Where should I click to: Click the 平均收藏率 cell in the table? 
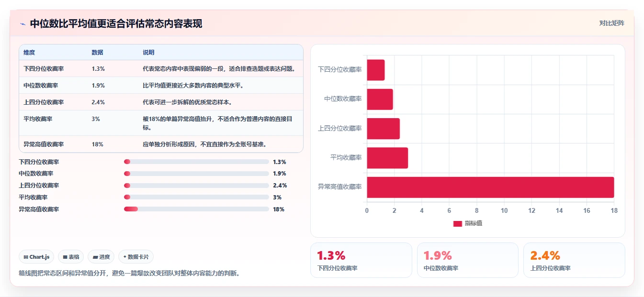coord(38,119)
